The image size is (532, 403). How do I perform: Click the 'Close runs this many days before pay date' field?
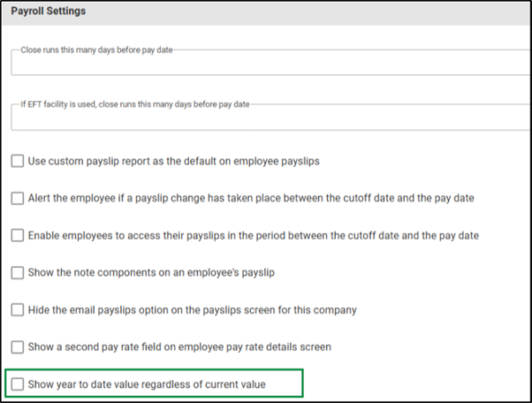click(270, 63)
